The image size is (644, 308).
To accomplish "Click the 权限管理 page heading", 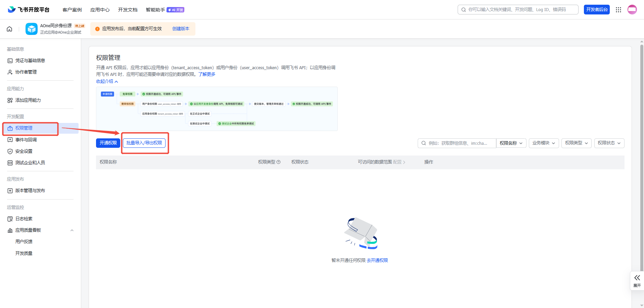I will tap(108, 58).
